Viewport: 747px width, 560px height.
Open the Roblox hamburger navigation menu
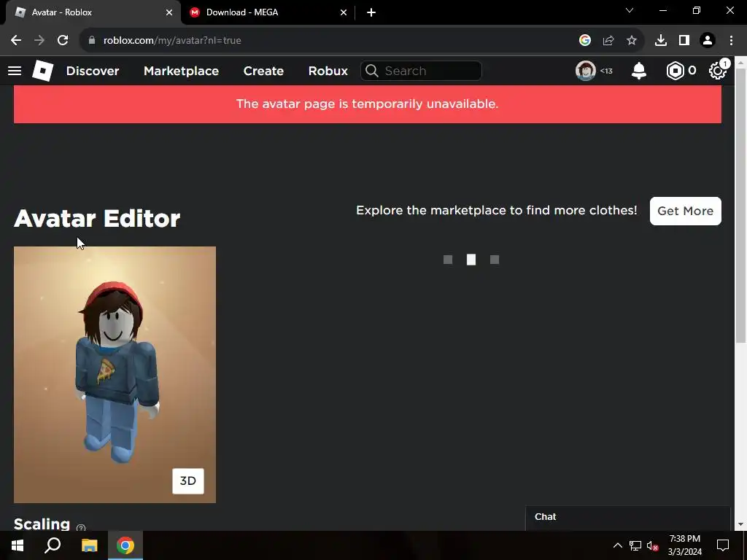click(15, 71)
